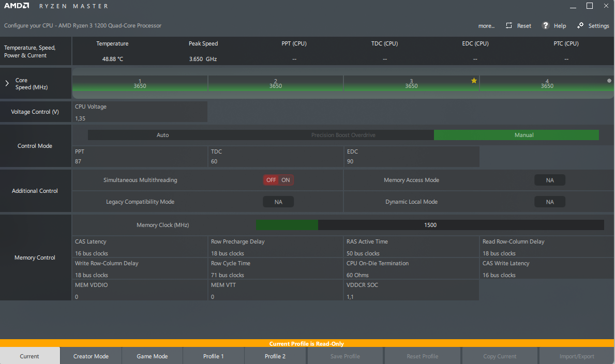This screenshot has height=364, width=615.
Task: Click core 4 speed value 3650
Action: click(547, 86)
